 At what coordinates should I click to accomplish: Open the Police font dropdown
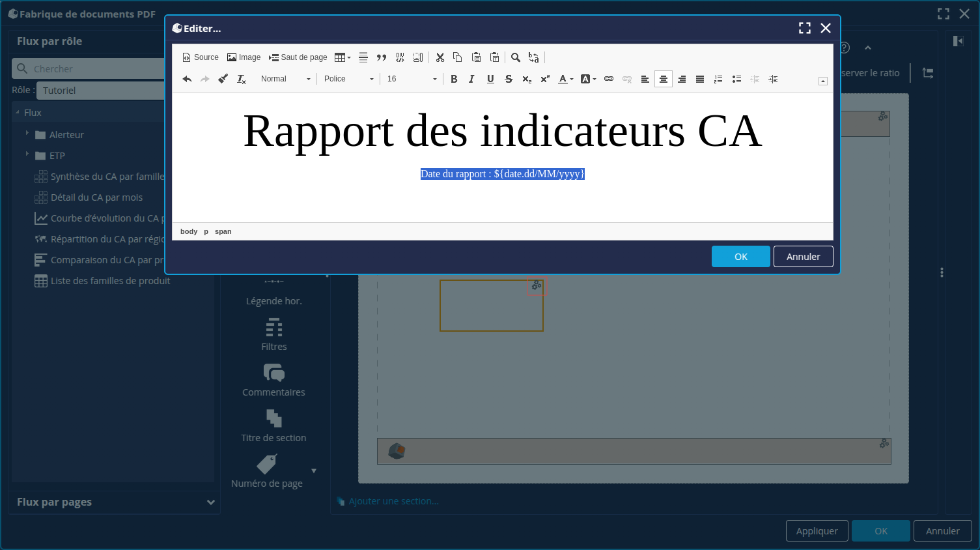[x=348, y=79]
